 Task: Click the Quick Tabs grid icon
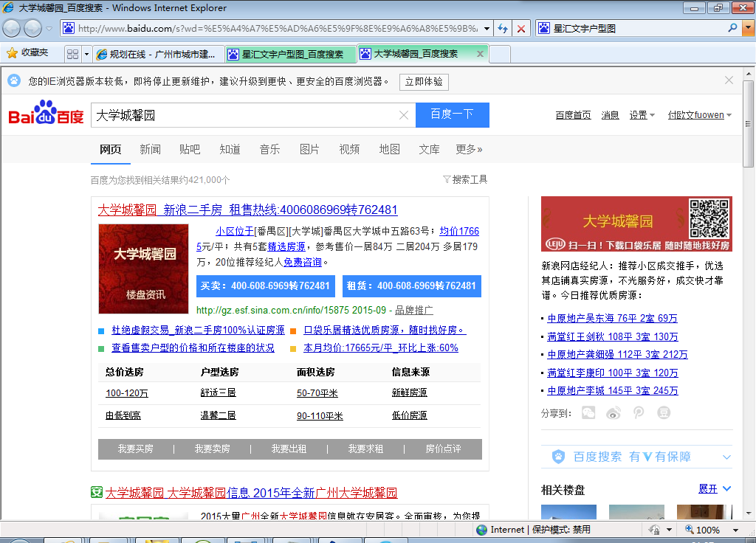(72, 54)
